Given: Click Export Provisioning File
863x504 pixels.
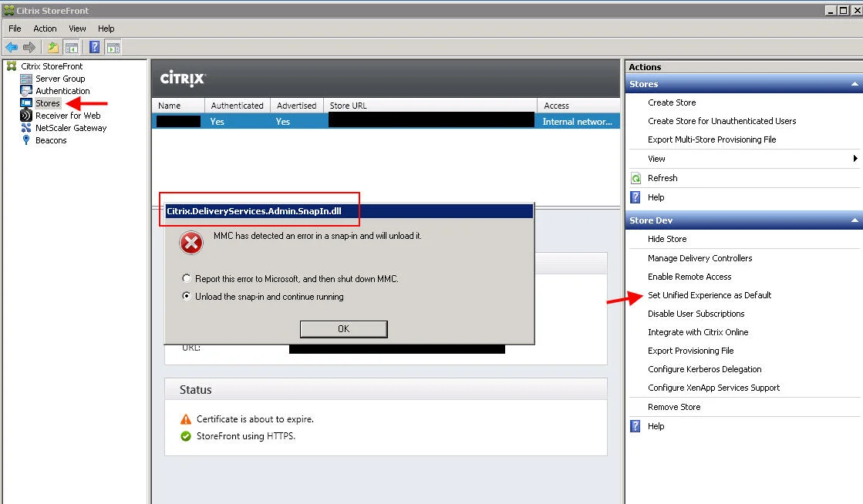Looking at the screenshot, I should [x=690, y=351].
